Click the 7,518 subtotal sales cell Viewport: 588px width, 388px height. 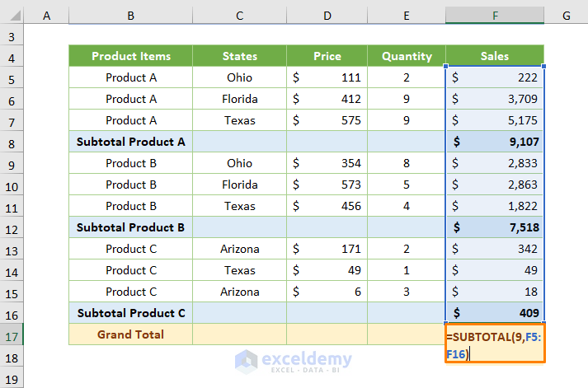[495, 227]
